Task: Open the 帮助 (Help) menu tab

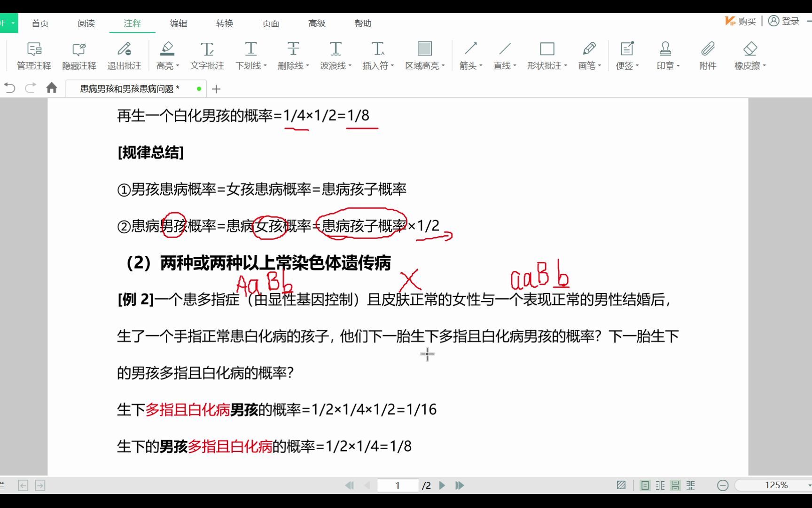Action: pyautogui.click(x=363, y=23)
